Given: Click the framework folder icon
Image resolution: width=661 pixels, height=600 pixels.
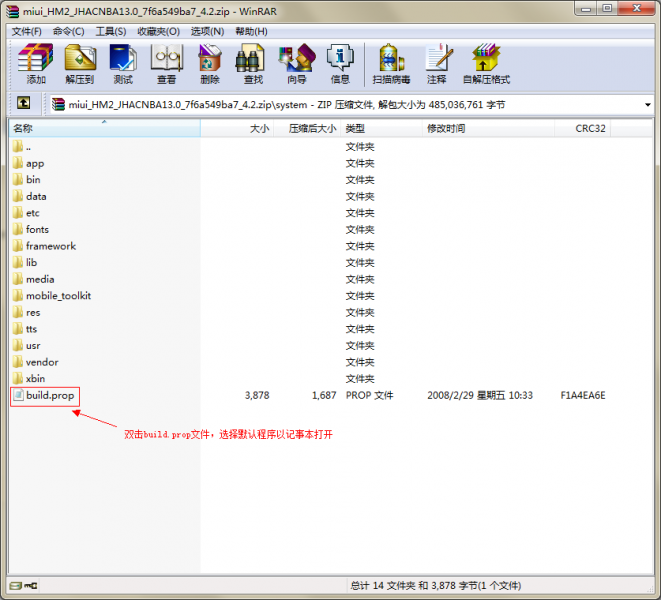Looking at the screenshot, I should point(18,246).
